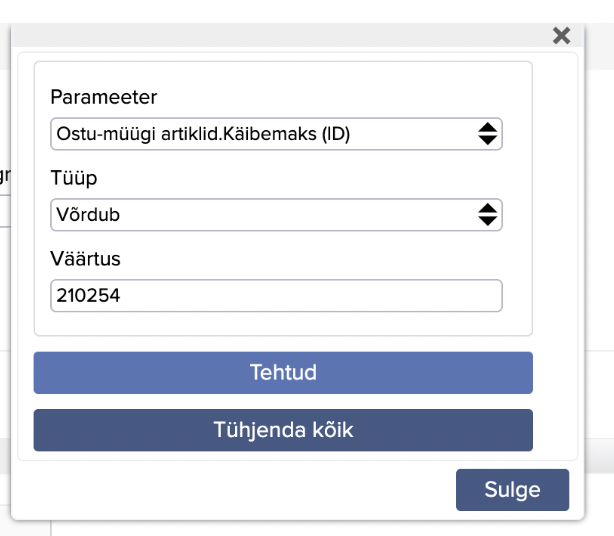614x536 pixels.
Task: Click the Tüüp label text
Action: pos(74,178)
